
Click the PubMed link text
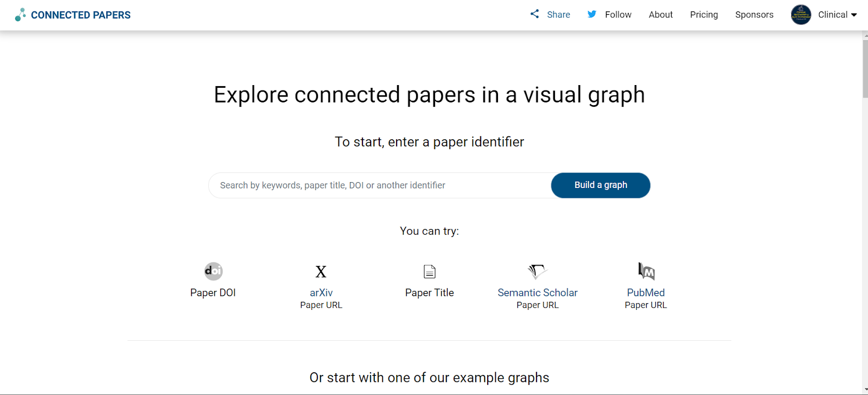(646, 293)
